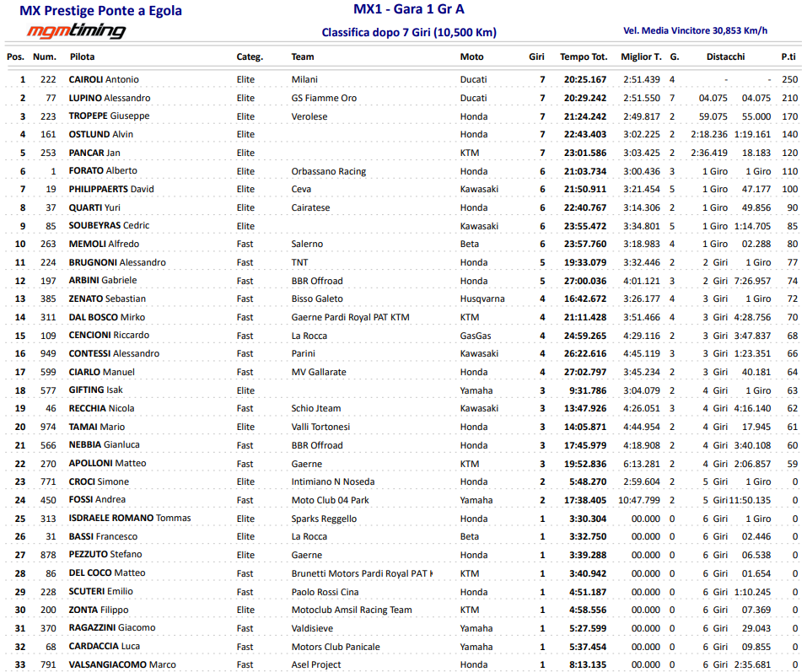807x672 pixels.
Task: Click the '250' points of Cairoli
Action: [x=789, y=79]
